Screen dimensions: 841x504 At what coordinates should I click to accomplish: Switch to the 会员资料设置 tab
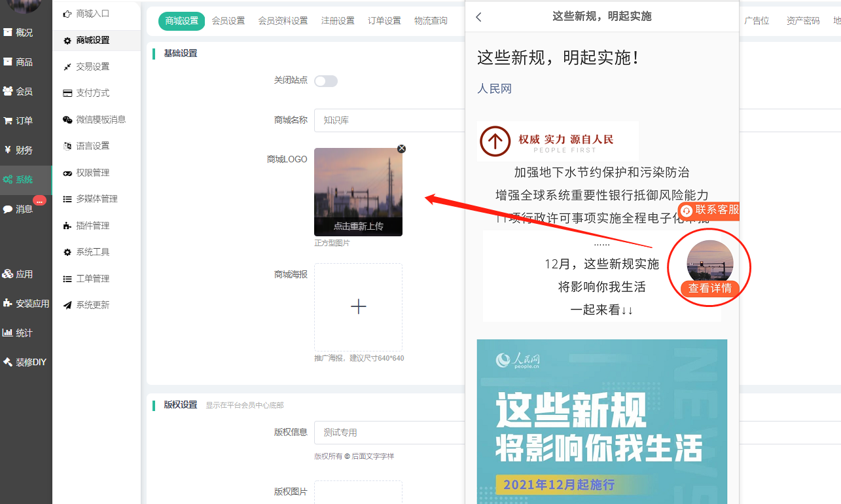point(283,21)
